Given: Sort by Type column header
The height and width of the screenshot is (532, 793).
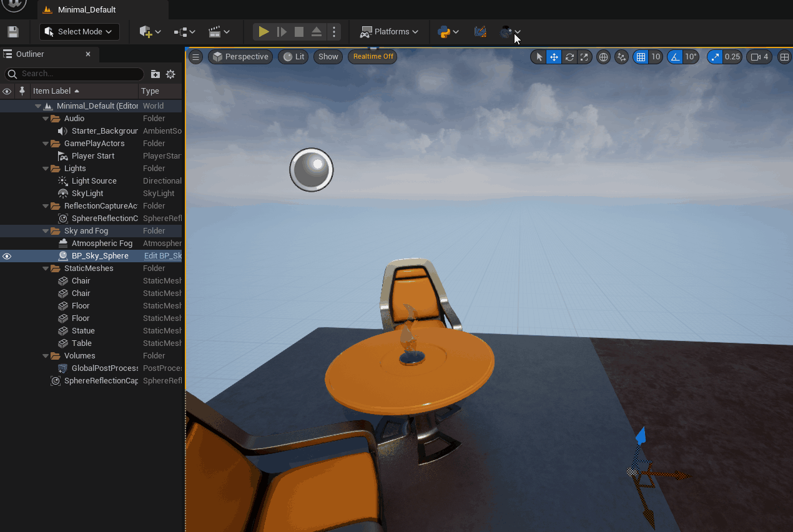Looking at the screenshot, I should click(x=150, y=91).
